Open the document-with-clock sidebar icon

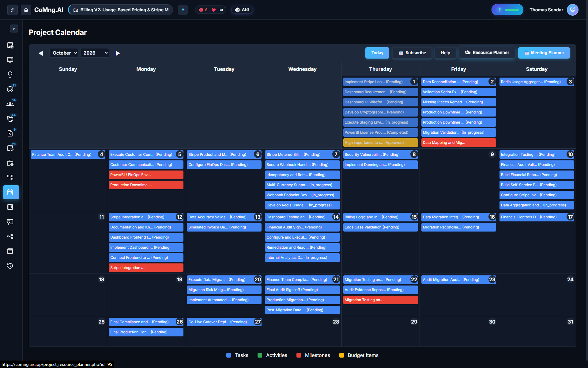coord(10,45)
